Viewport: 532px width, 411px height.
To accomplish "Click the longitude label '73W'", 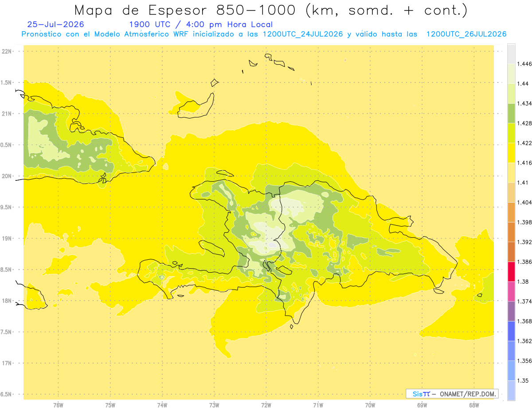I will click(x=214, y=405).
